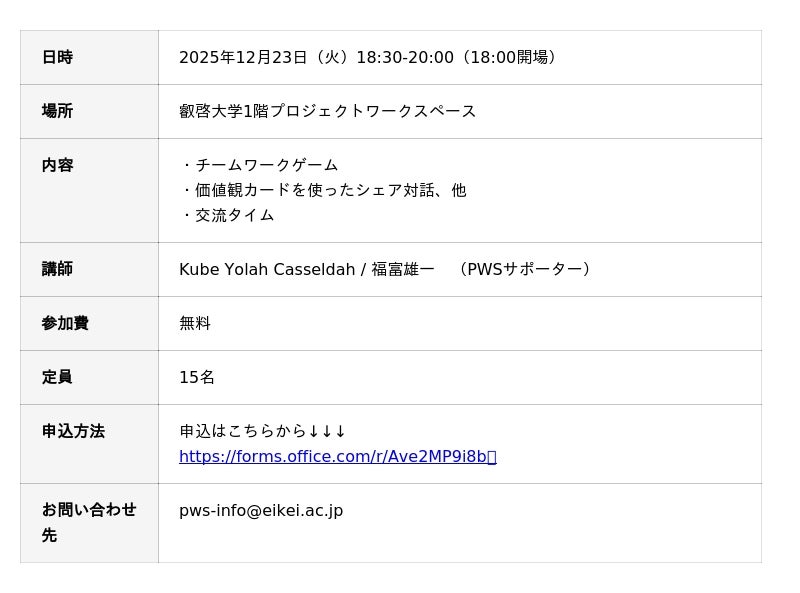Image resolution: width=800 pixels, height=593 pixels.
Task: Click the 参加費 row header
Action: [x=65, y=324]
